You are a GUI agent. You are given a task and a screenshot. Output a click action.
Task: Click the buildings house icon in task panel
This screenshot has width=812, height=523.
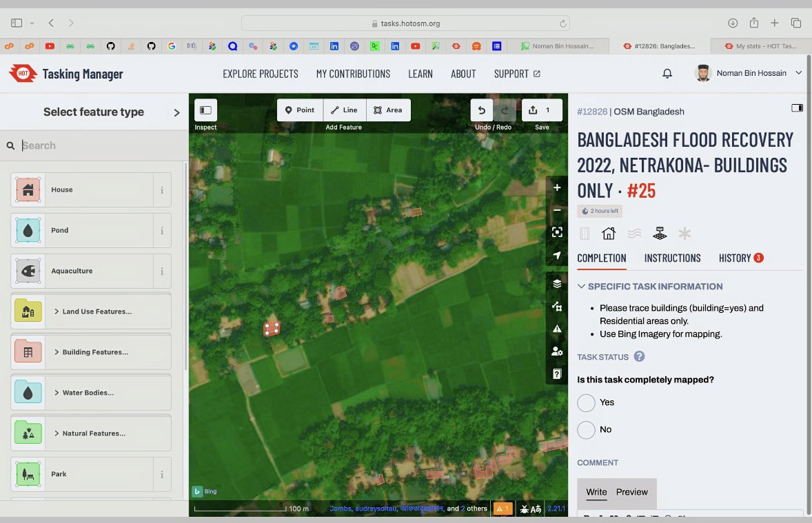tap(608, 233)
